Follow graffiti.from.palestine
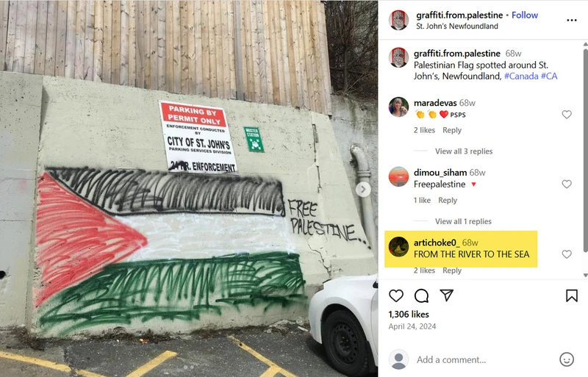 coord(525,15)
